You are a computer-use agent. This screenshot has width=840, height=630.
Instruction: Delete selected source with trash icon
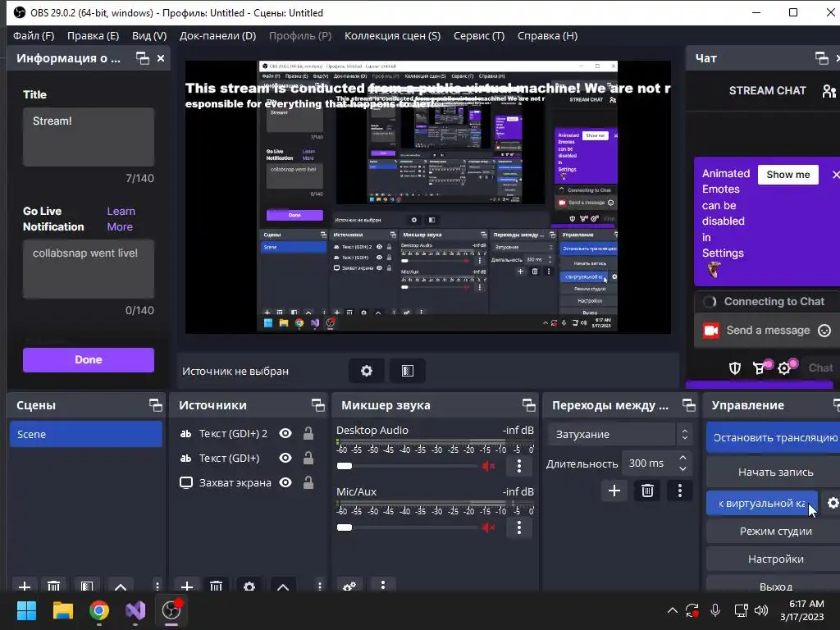click(x=216, y=587)
